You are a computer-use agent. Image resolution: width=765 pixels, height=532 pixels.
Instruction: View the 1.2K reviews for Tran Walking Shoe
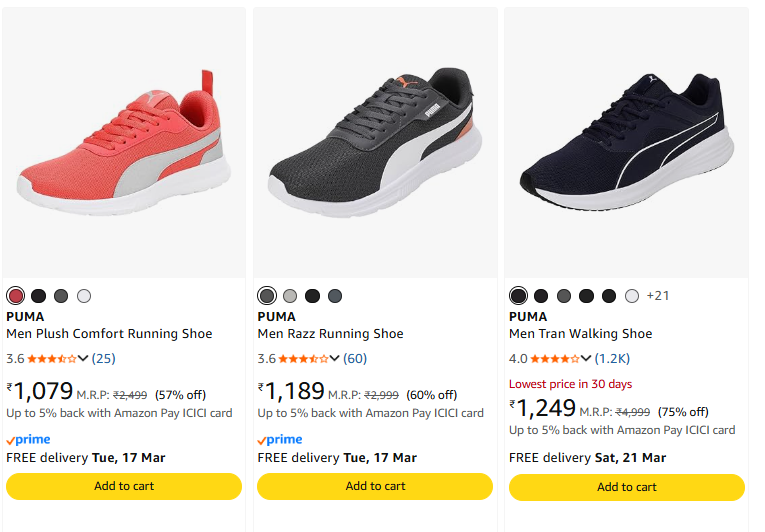[613, 358]
